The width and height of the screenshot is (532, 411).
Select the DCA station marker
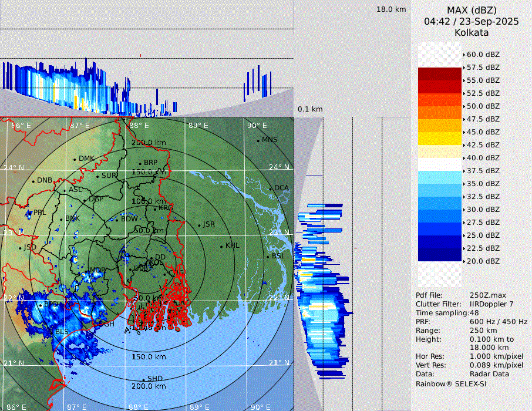click(x=271, y=188)
